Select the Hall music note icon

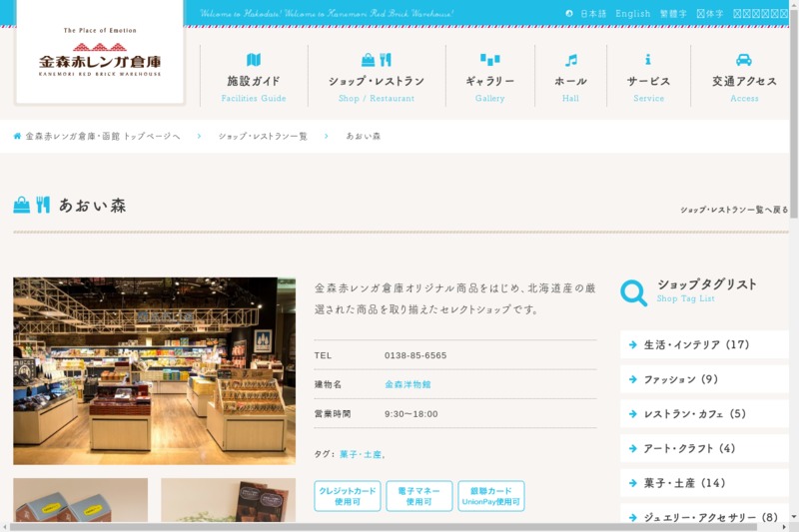click(x=570, y=60)
